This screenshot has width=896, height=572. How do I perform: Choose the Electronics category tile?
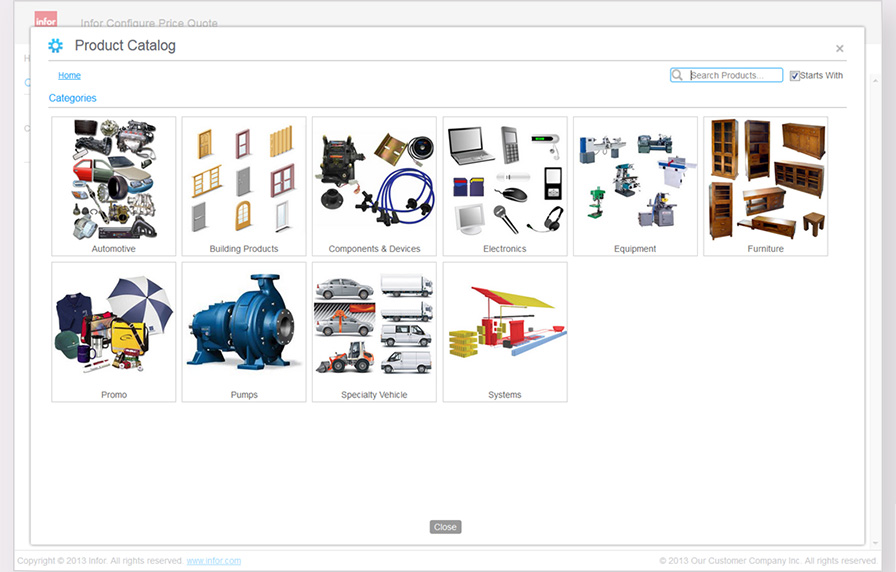pyautogui.click(x=505, y=180)
